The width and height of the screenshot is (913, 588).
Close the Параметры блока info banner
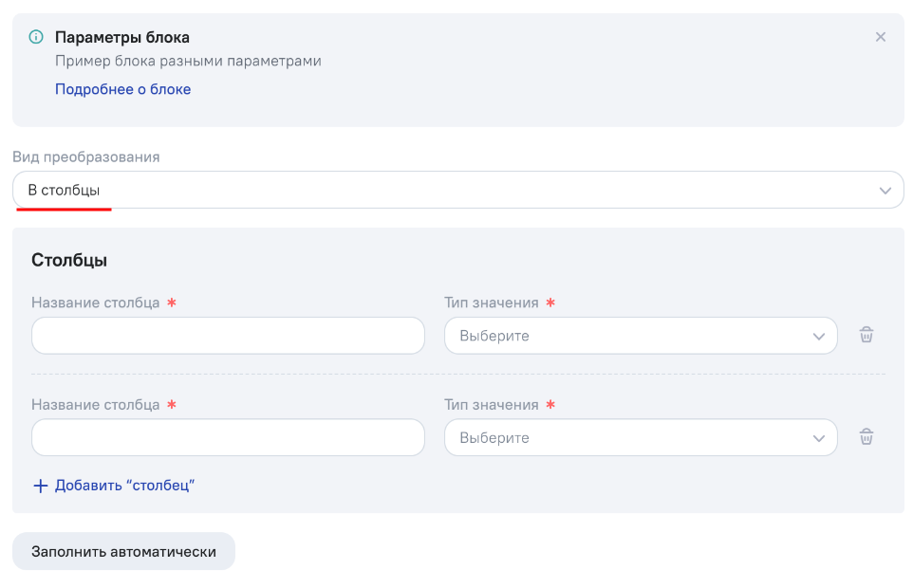pyautogui.click(x=881, y=37)
